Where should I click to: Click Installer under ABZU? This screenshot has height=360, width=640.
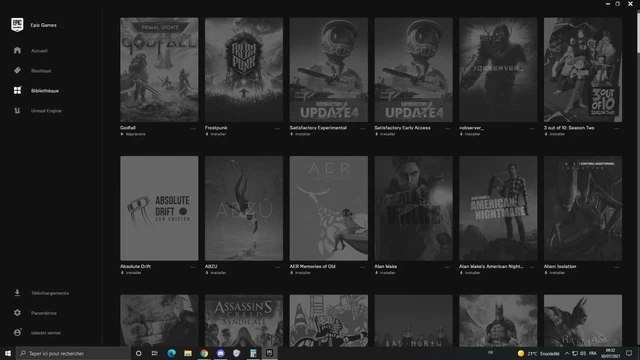[216, 273]
